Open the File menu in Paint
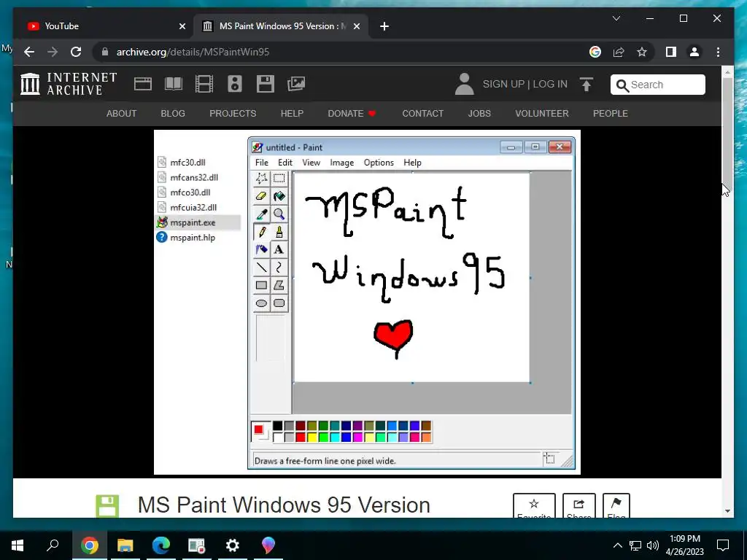The image size is (747, 560). (262, 163)
